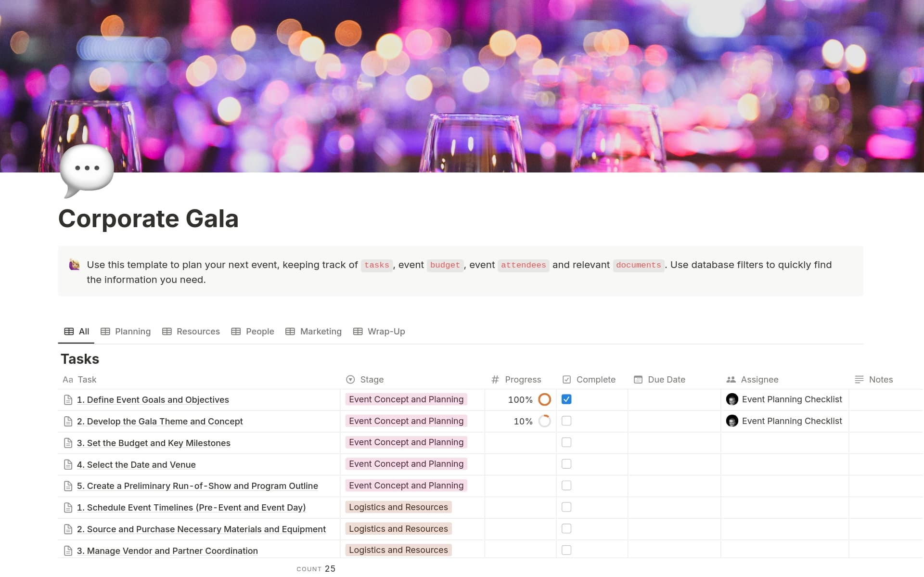Open the task Set the Budget and Key Milestones
924x577 pixels.
tap(154, 443)
